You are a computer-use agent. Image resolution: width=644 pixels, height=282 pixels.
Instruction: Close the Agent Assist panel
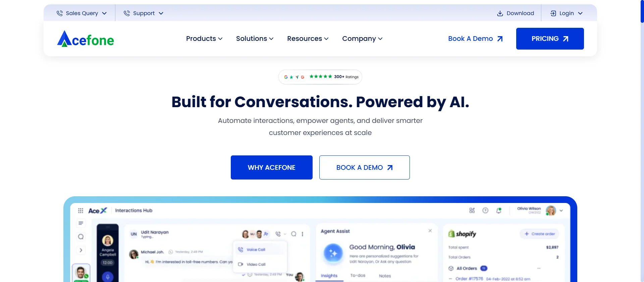tap(430, 231)
